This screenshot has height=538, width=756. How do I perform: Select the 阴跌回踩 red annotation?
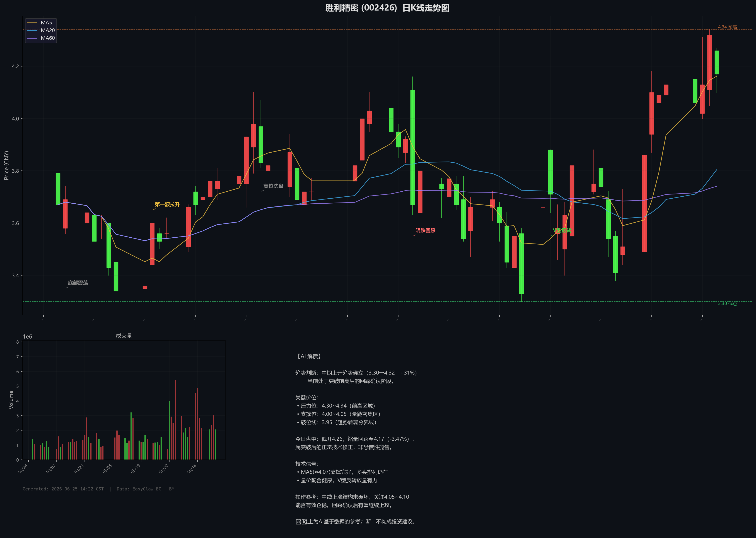coord(425,231)
